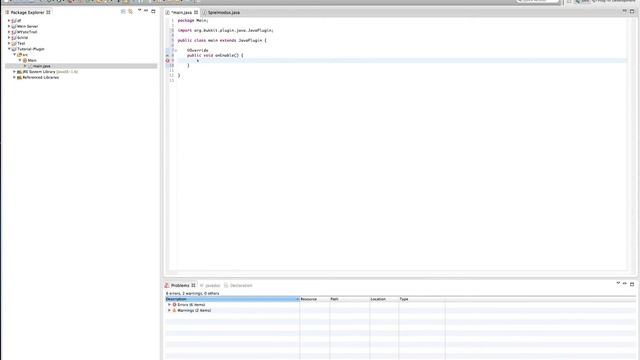The image size is (640, 360).
Task: Expand the Test project
Action: 9,43
